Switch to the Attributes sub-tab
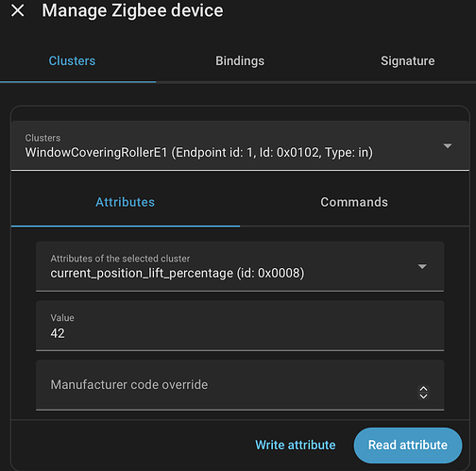 (x=126, y=202)
